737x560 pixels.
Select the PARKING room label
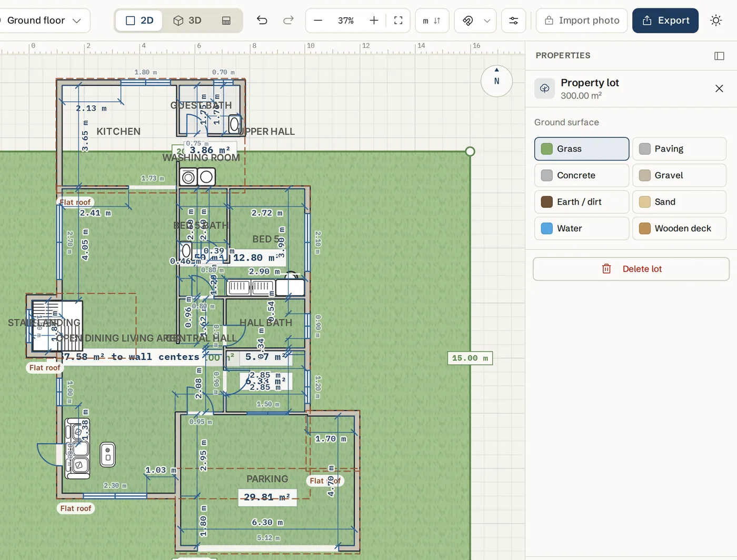pos(267,479)
